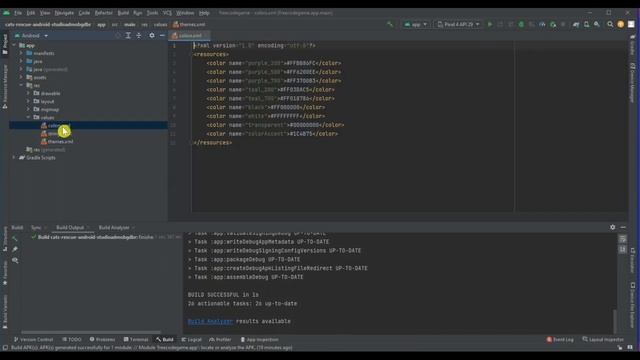Viewport: 640px width, 360px height.
Task: Open the Android project view dropdown
Action: 31,36
